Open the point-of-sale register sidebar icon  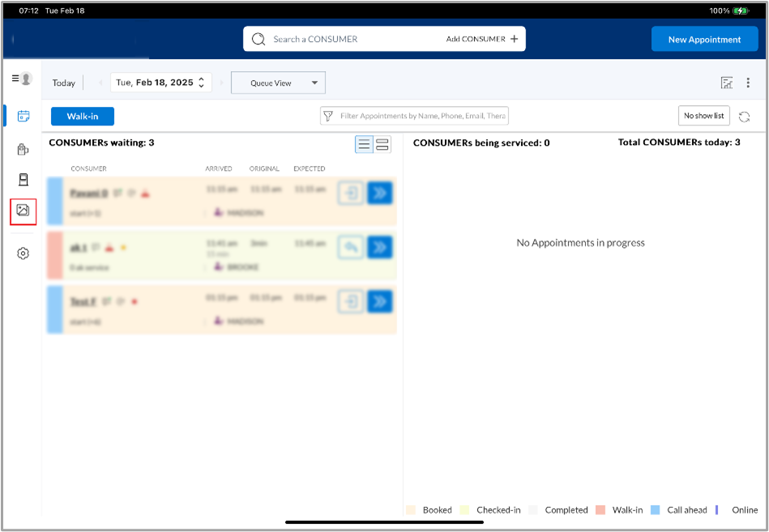pyautogui.click(x=23, y=149)
